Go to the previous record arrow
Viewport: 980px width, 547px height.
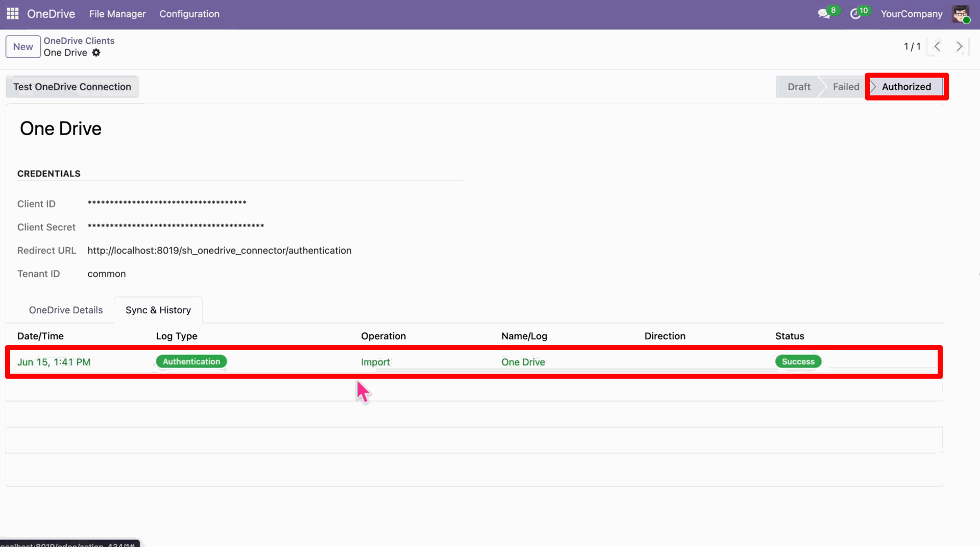(x=937, y=46)
